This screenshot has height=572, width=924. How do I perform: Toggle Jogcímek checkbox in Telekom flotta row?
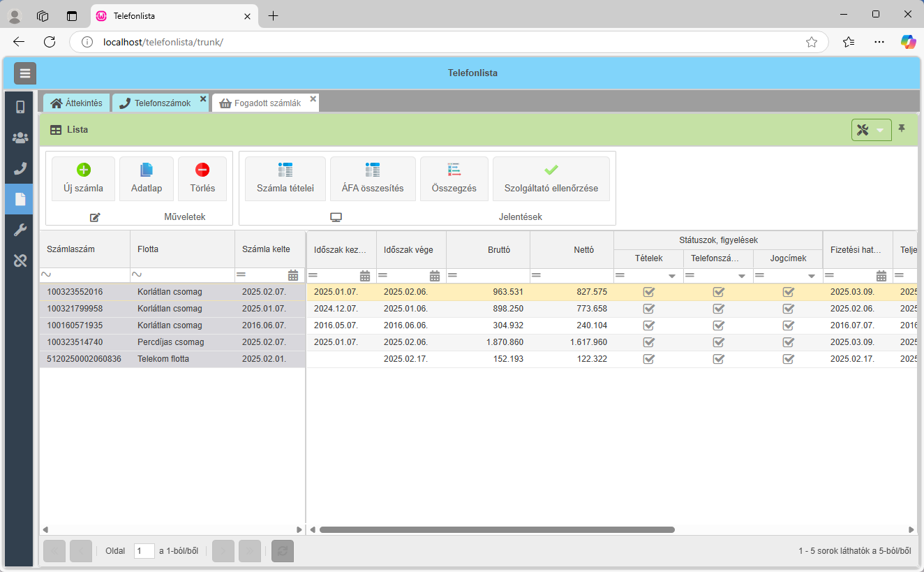(x=788, y=359)
